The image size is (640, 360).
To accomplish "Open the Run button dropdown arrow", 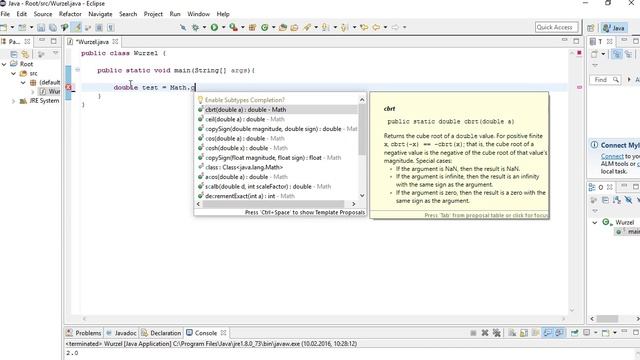I will coord(223,27).
